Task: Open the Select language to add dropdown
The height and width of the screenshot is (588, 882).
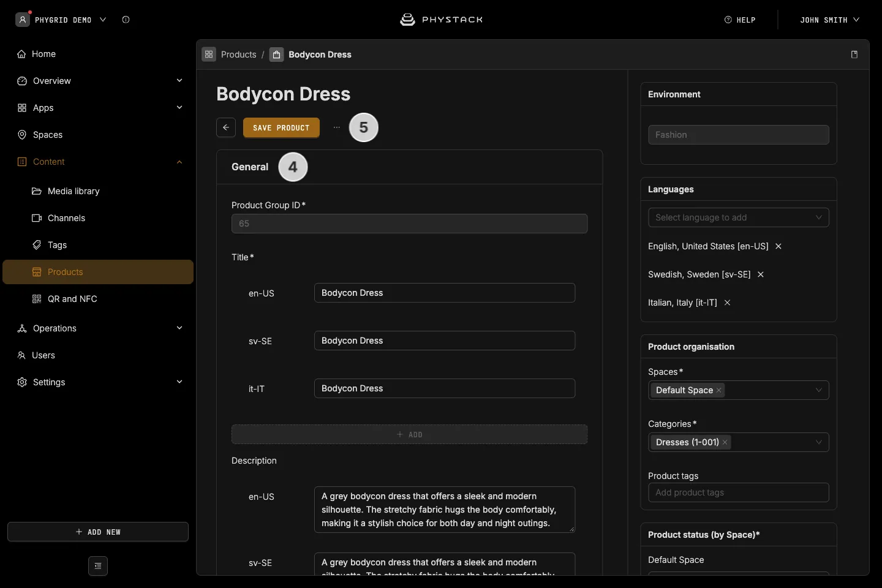Action: pyautogui.click(x=739, y=217)
